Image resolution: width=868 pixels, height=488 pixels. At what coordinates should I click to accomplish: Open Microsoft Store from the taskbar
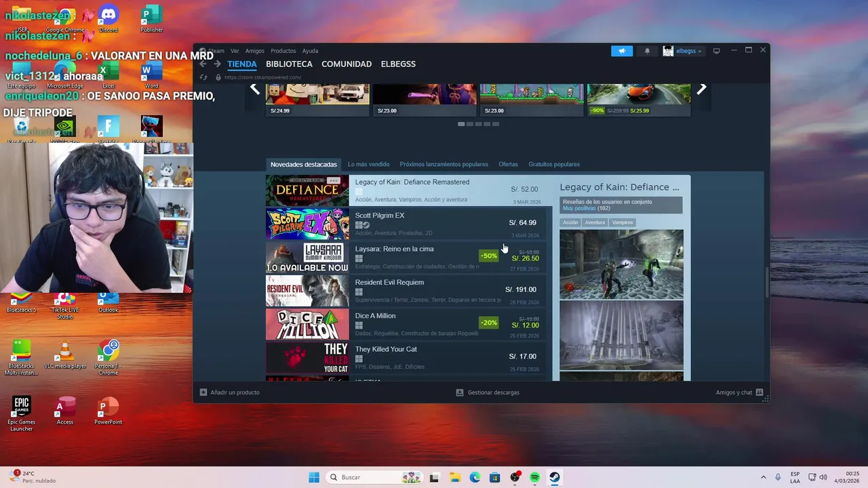[x=494, y=477]
